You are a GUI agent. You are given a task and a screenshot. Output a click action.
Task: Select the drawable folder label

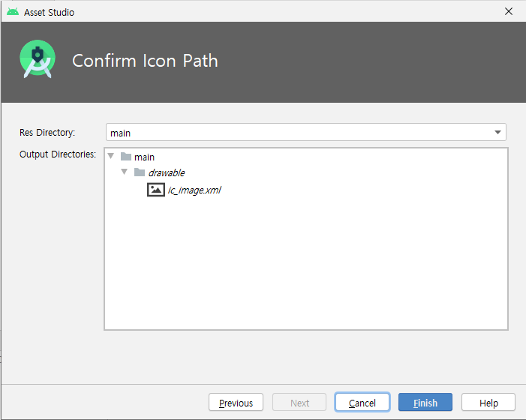[x=167, y=172]
